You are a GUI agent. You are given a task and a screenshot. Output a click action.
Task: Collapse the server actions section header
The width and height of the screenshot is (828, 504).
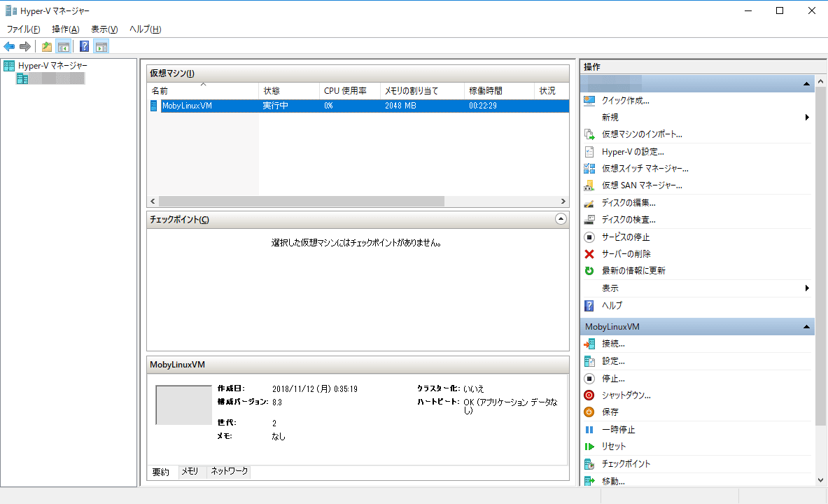coord(806,84)
